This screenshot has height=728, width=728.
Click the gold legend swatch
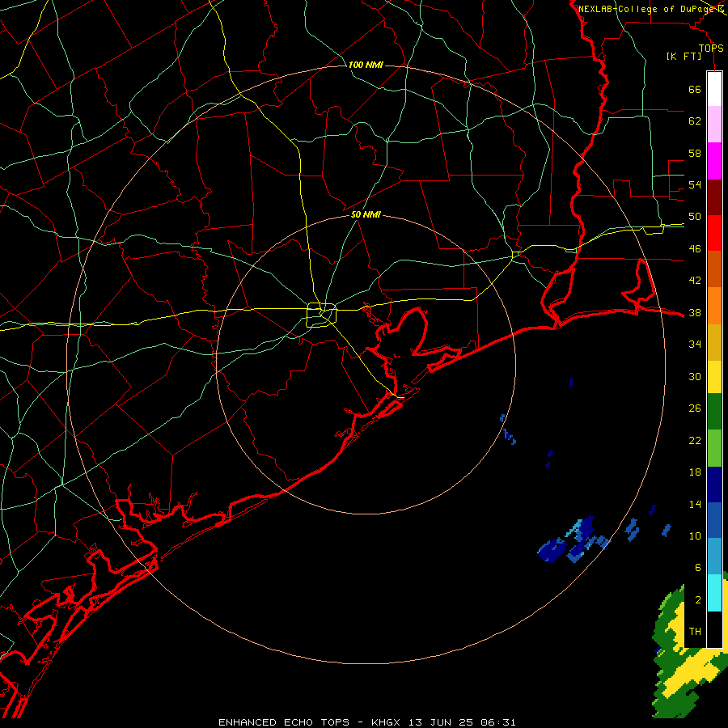coord(714,341)
